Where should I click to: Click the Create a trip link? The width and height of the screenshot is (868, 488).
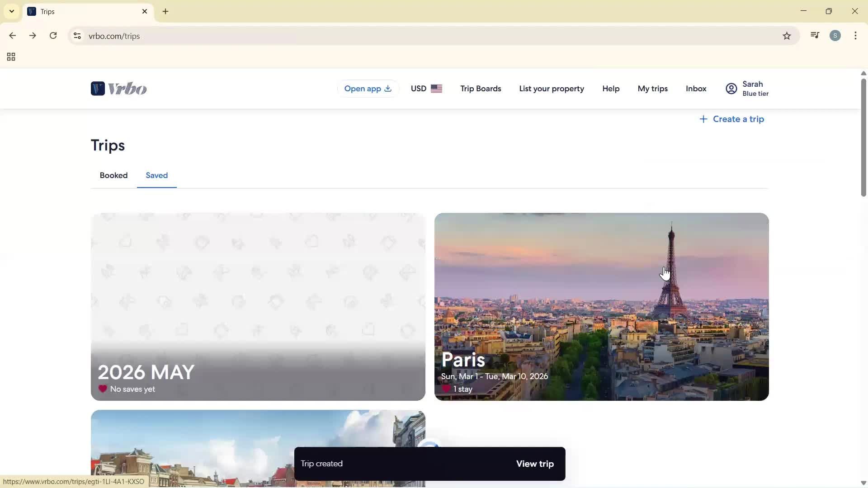[732, 119]
